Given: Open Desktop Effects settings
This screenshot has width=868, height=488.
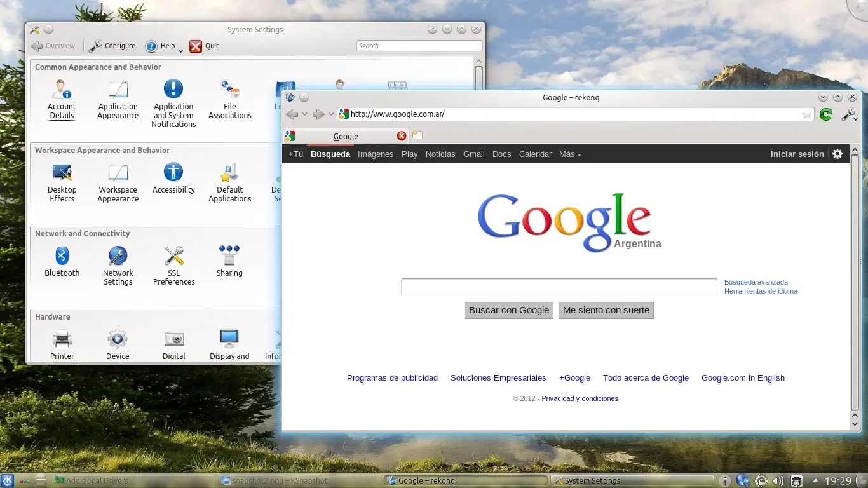Looking at the screenshot, I should click(62, 182).
